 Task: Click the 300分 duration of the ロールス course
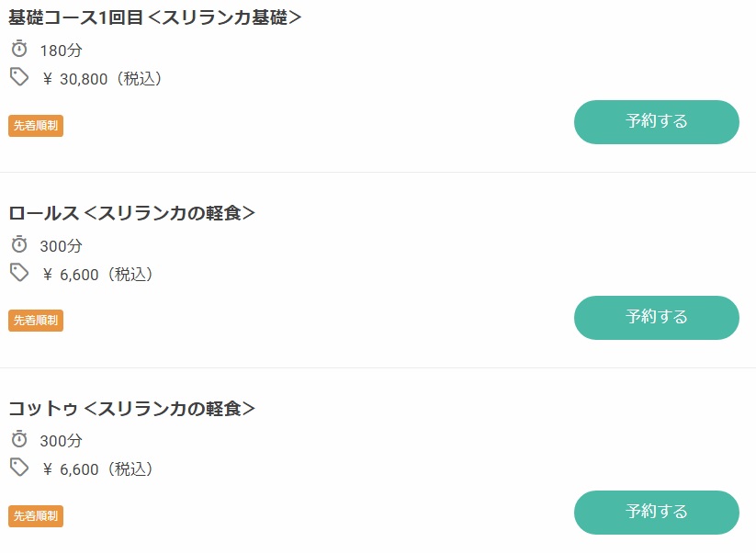(x=61, y=246)
